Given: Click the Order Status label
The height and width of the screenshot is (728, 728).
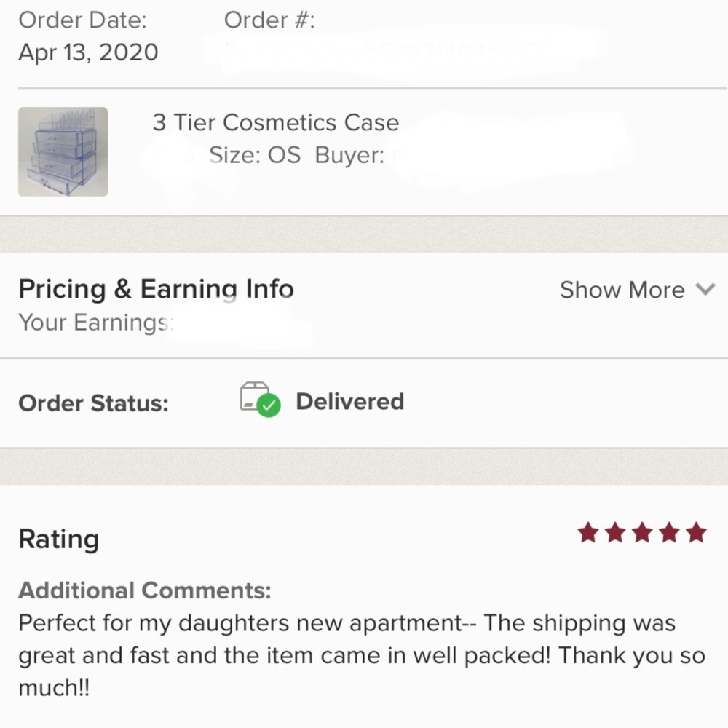Looking at the screenshot, I should [93, 403].
